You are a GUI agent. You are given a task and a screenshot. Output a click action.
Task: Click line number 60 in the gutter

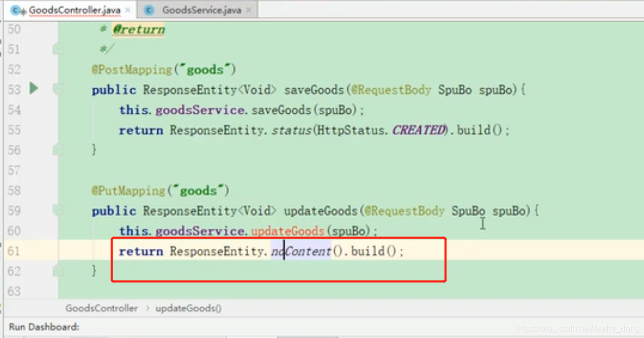(x=14, y=231)
